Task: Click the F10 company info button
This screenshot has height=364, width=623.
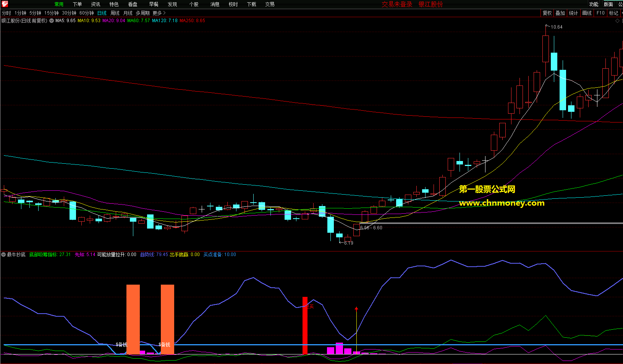Action: tap(600, 13)
